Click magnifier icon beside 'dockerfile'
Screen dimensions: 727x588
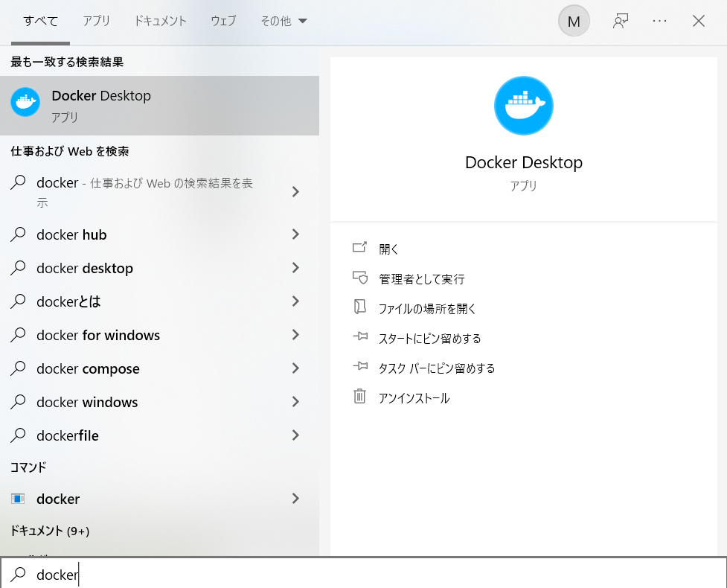click(18, 435)
